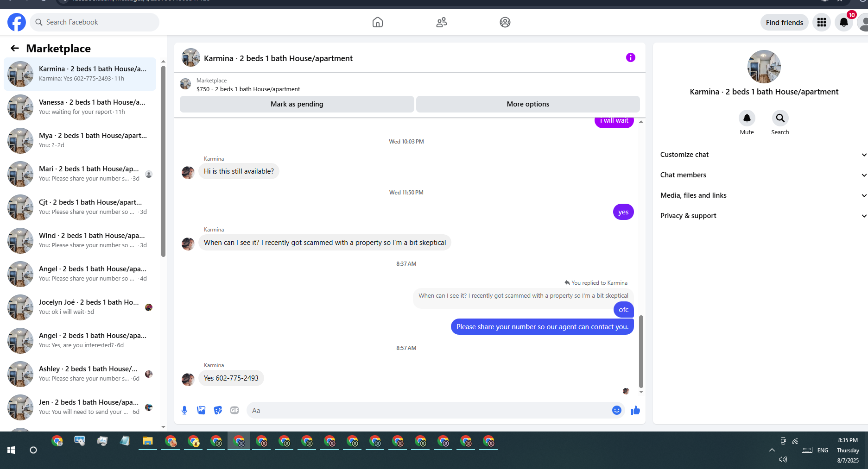Choose a sticker
Screen dimensions: 868x469
pos(218,410)
